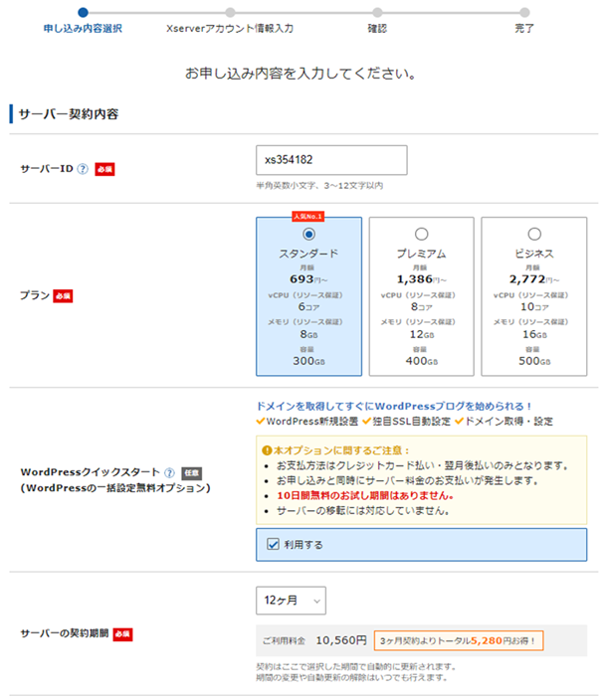Open the 12ヶ月 contract period dropdown

[x=291, y=600]
